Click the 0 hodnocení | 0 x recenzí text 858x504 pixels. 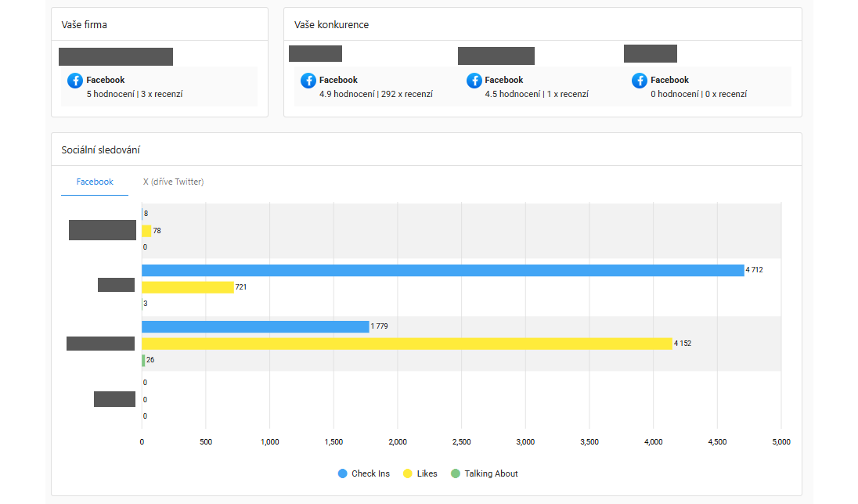tap(698, 94)
